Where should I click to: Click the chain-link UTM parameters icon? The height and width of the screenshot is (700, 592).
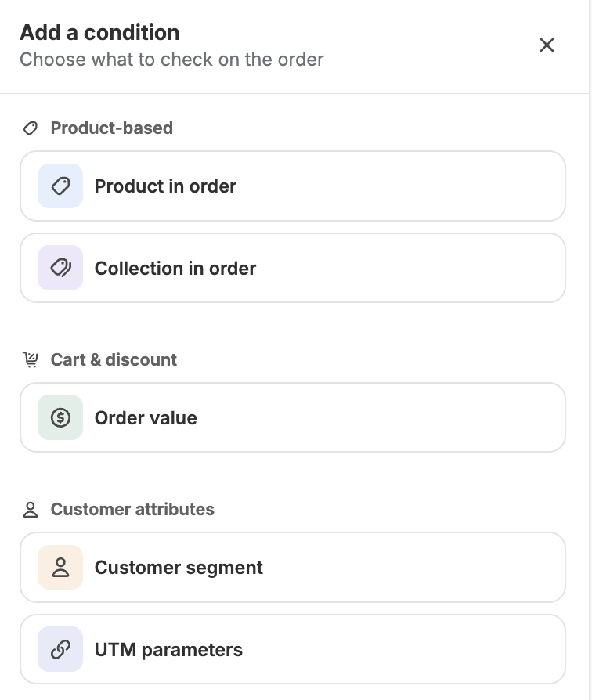point(60,649)
